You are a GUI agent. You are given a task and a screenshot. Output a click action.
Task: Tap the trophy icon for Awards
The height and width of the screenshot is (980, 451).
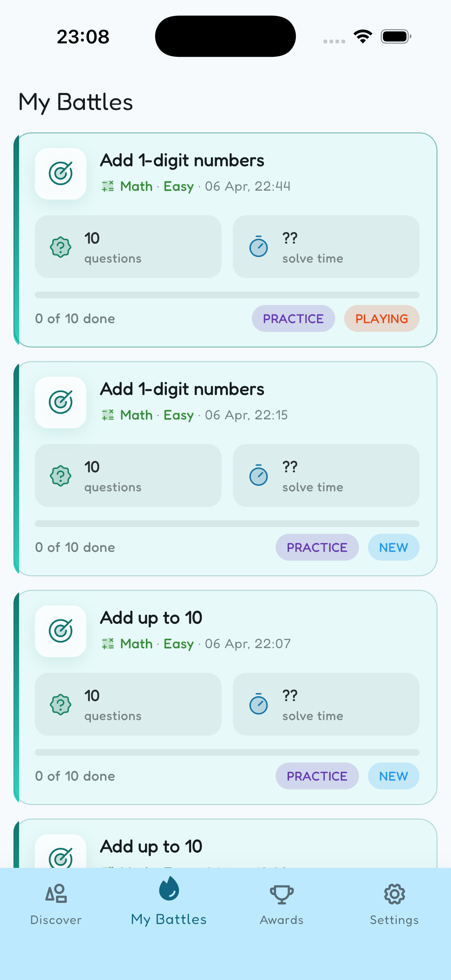281,894
